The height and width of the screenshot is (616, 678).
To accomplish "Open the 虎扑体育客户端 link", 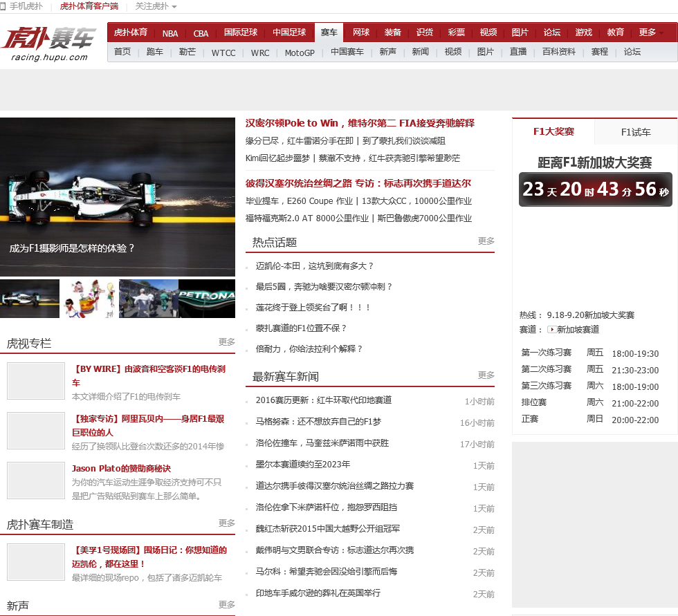I will (x=89, y=6).
